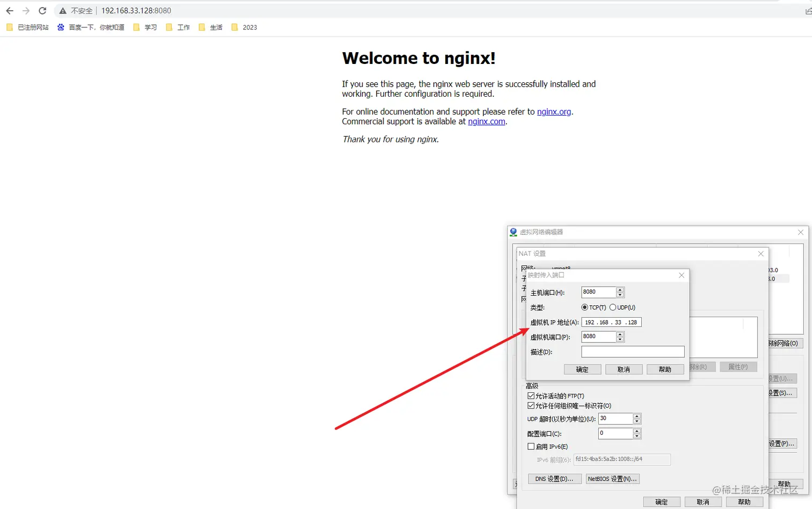Select the UDP(U) radio button
812x509 pixels.
coord(613,307)
